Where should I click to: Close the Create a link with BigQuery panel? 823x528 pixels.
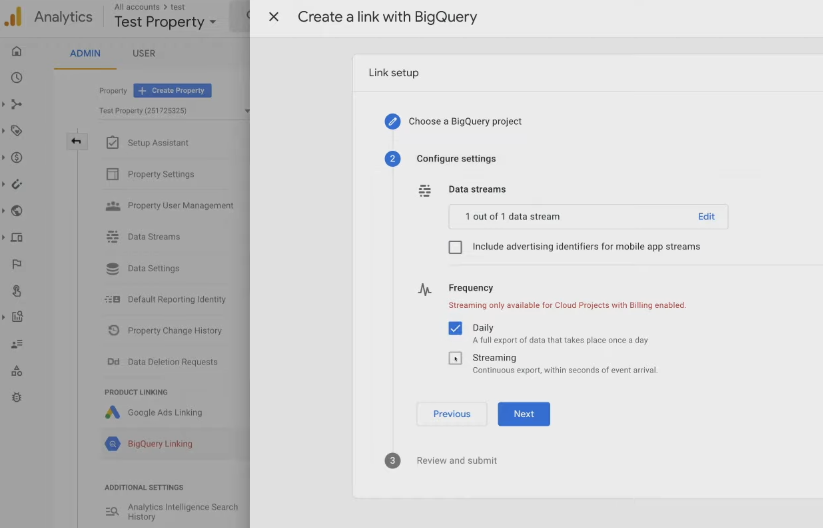[274, 17]
